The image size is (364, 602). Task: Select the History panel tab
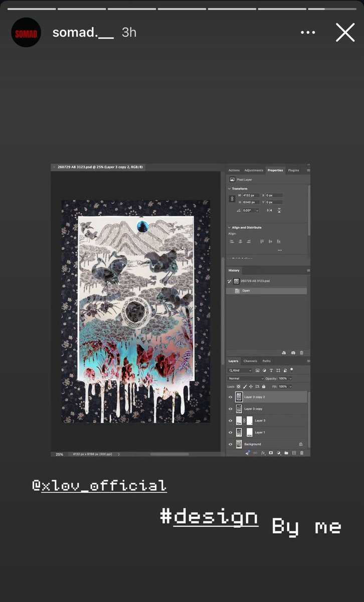point(234,270)
